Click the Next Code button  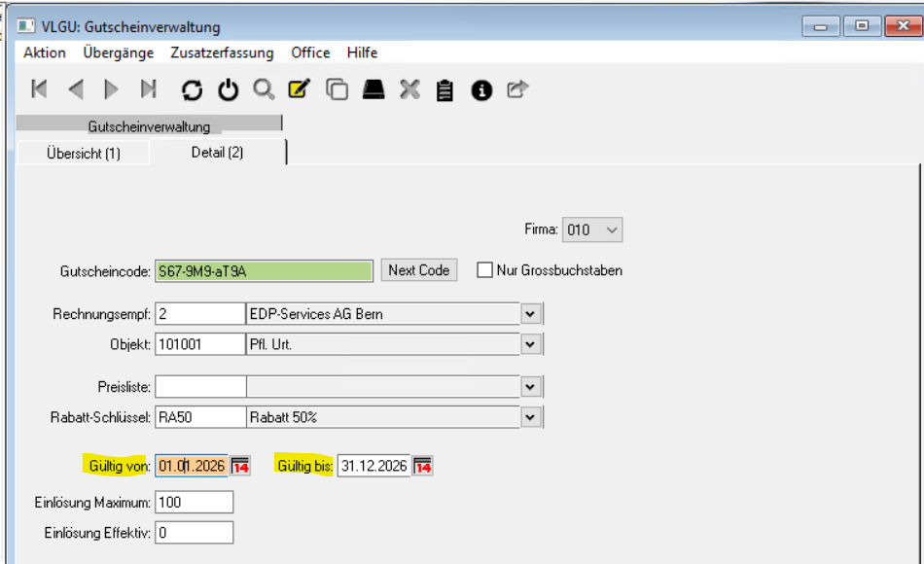[x=418, y=269]
